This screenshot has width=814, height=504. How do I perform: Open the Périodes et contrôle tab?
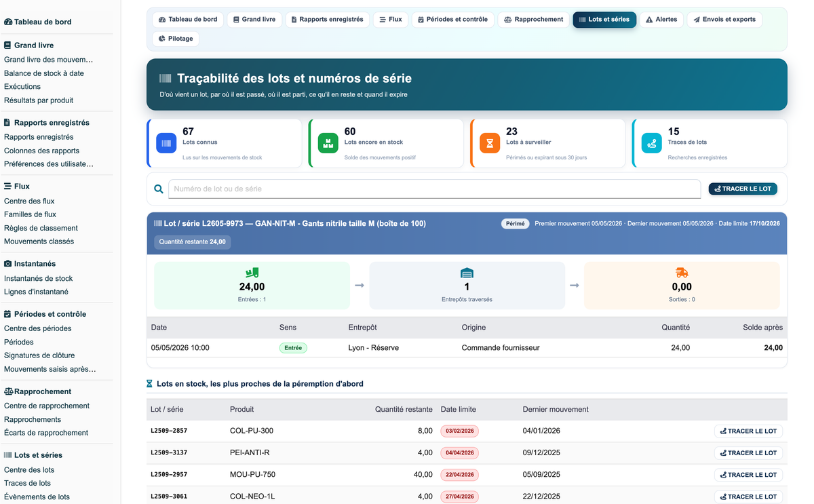coord(452,20)
